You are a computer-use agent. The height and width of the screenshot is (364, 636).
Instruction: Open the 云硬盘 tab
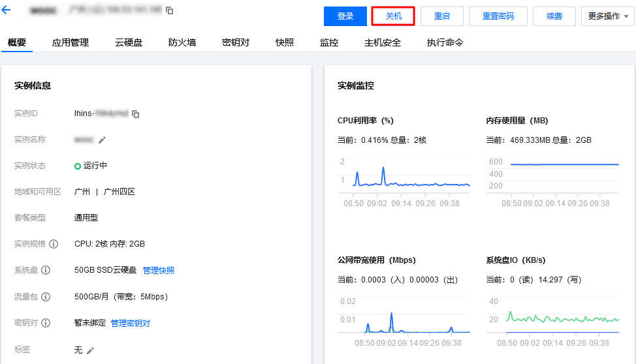129,42
